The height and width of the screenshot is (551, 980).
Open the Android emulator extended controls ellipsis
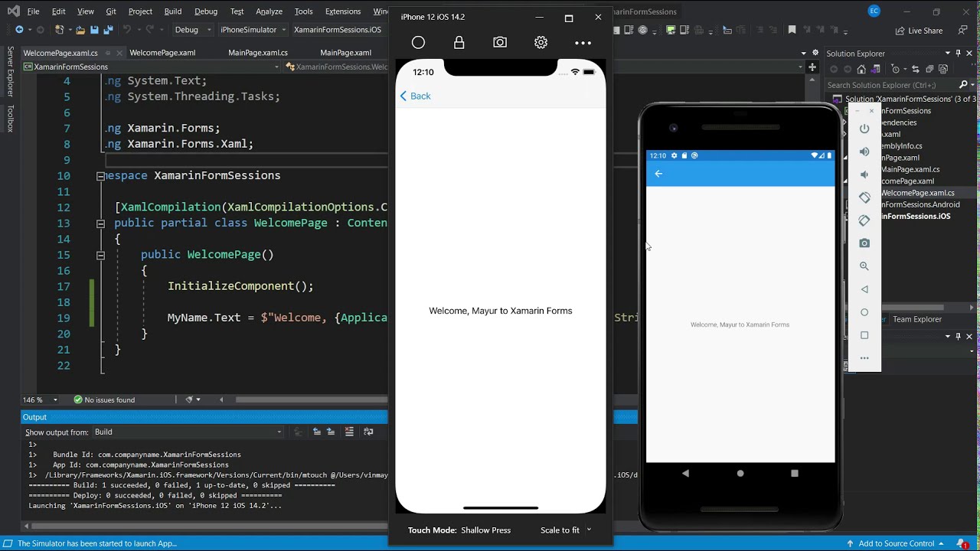click(x=864, y=358)
